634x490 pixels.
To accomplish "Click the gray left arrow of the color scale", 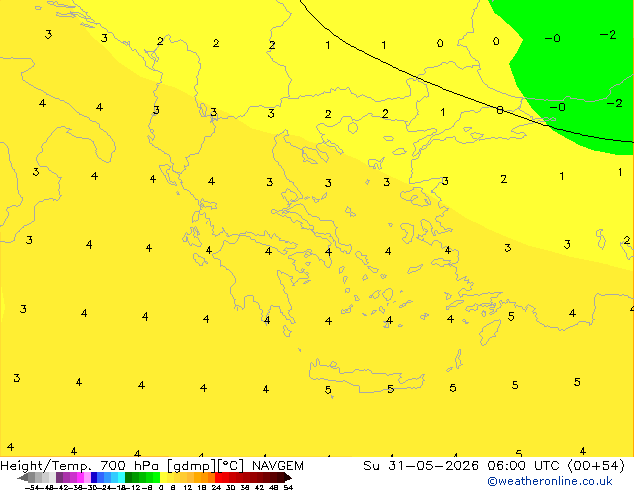I will point(23,477).
